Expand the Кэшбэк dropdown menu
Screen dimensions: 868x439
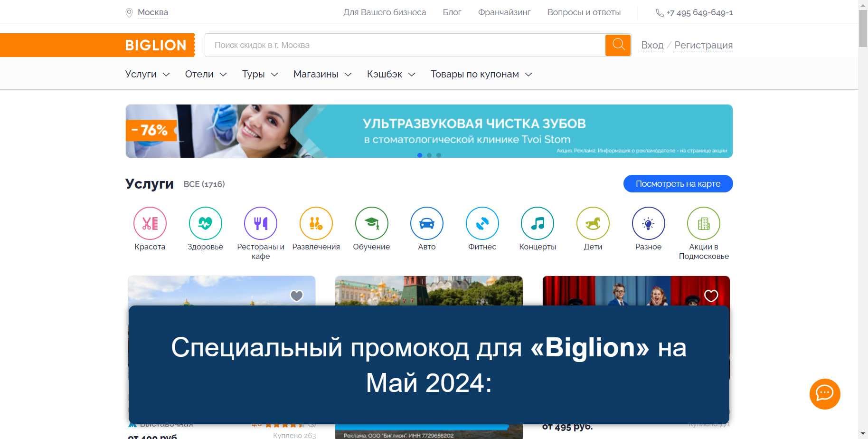click(x=391, y=74)
